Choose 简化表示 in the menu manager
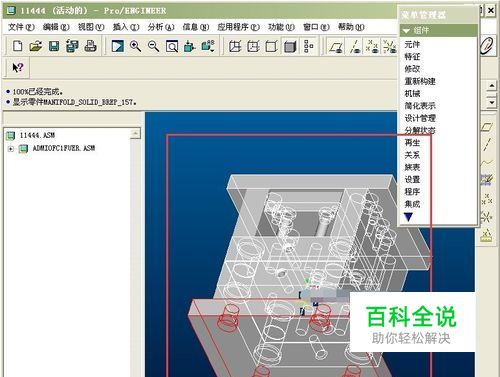Viewport: 500px width, 377px height. [x=420, y=106]
